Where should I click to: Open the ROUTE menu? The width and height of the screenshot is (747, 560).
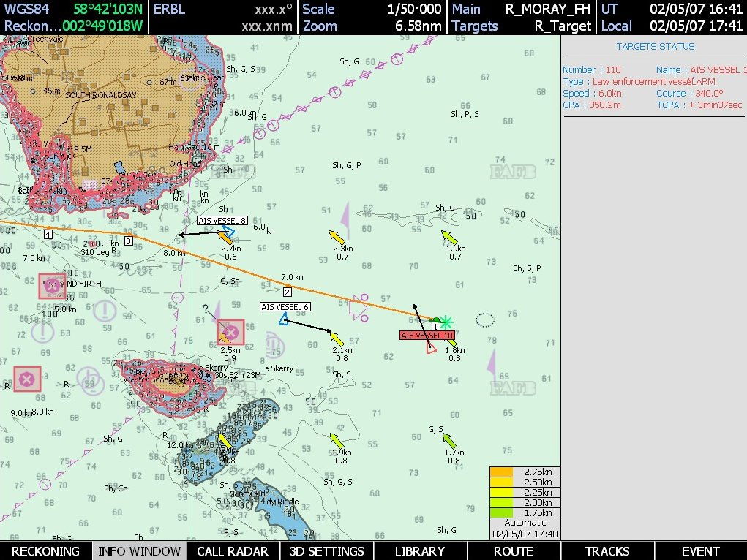click(514, 551)
